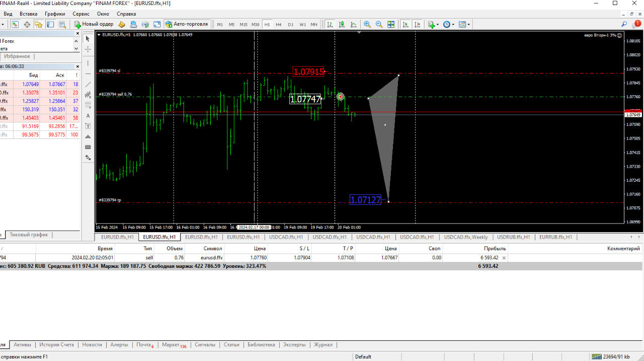
Task: Tile chart windows icon
Action: click(x=391, y=24)
